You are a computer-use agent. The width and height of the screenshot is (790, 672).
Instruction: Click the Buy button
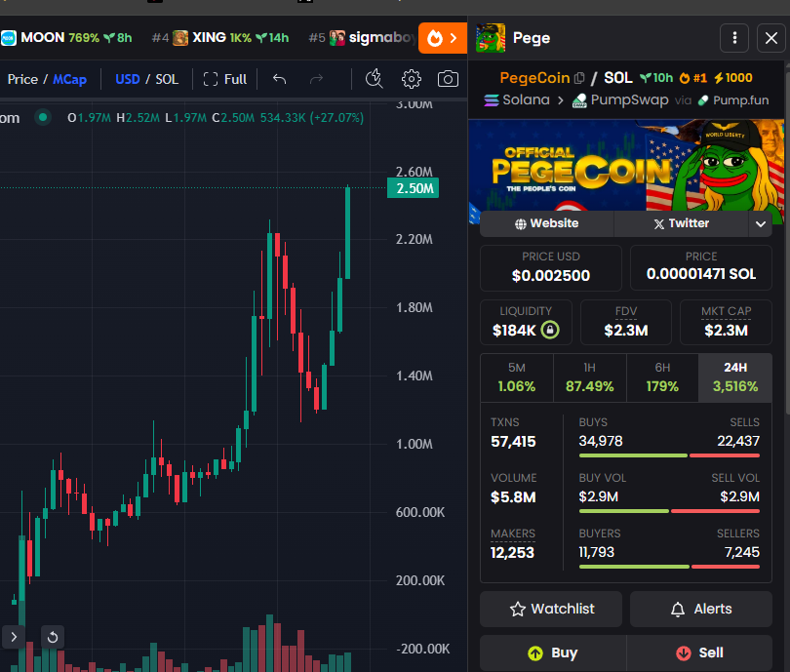553,652
